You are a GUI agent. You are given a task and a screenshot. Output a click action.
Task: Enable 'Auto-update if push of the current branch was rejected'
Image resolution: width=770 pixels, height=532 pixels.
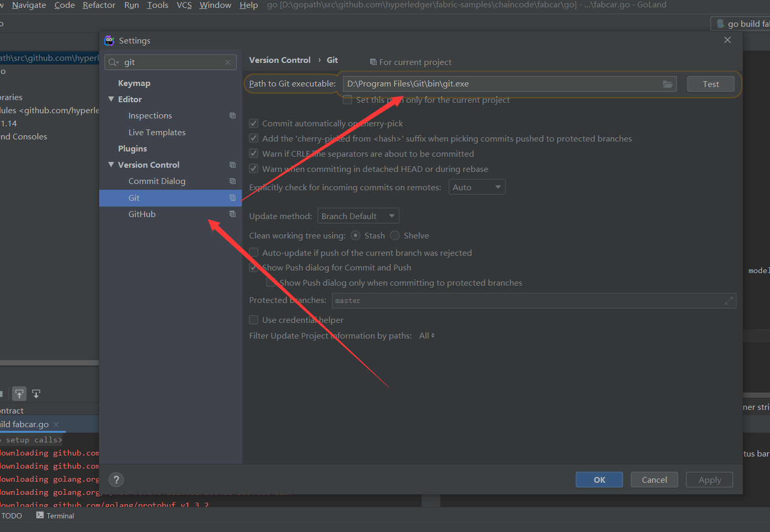pos(254,253)
